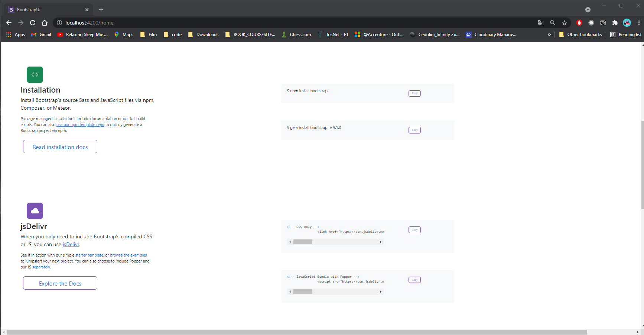Click the CSS snippet horizontal scrollbar thumb
This screenshot has height=335, width=644.
(x=303, y=242)
